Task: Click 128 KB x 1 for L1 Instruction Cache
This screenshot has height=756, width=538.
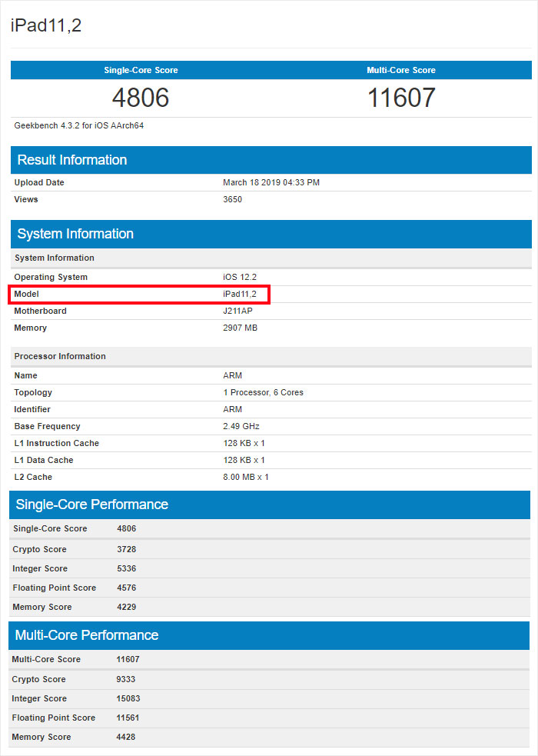Action: (x=244, y=443)
